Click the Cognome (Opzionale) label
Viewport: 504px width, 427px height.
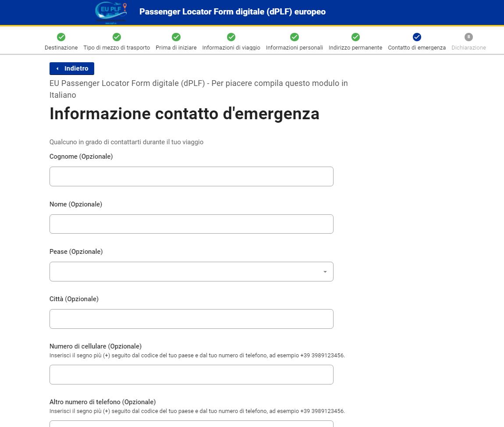tap(81, 157)
